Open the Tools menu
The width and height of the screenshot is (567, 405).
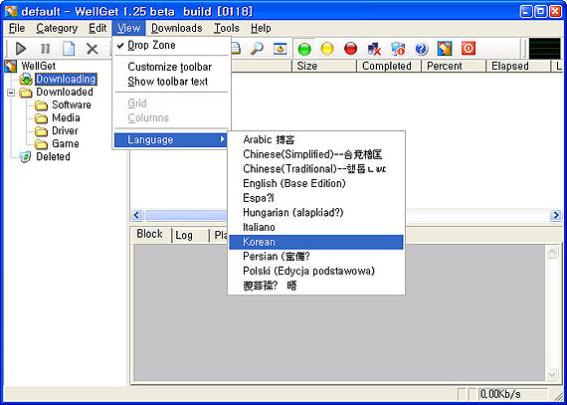tap(226, 28)
